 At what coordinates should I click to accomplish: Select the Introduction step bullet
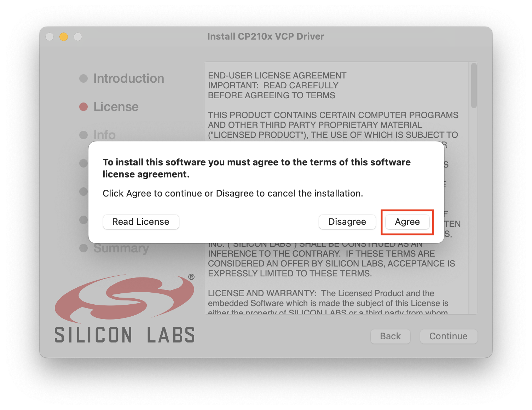pos(83,78)
